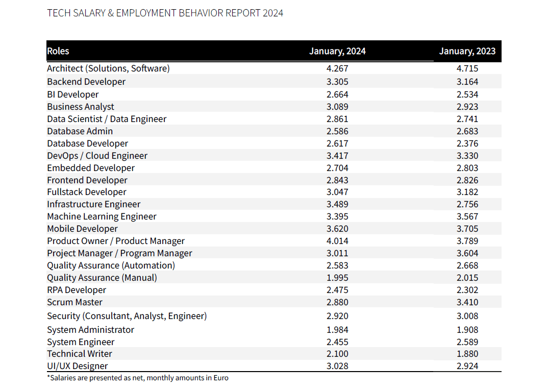Screen dimensions: 548x392
Task: Click the 'System Engineer' role name
Action: click(81, 342)
